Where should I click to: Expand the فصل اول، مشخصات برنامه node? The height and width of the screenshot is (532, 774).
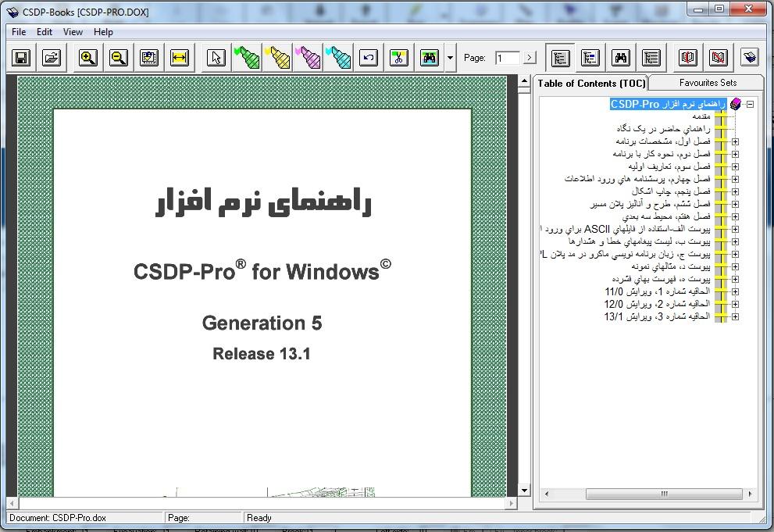click(736, 141)
